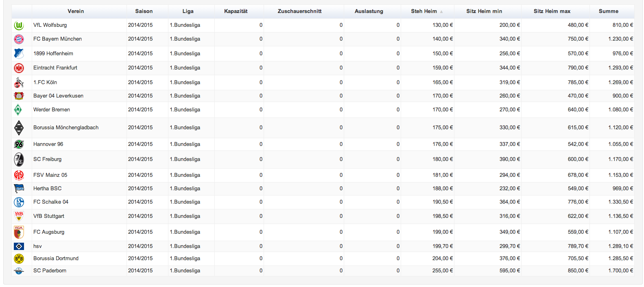This screenshot has width=644, height=287.
Task: Open the SC Paderborn team name
Action: [x=50, y=271]
